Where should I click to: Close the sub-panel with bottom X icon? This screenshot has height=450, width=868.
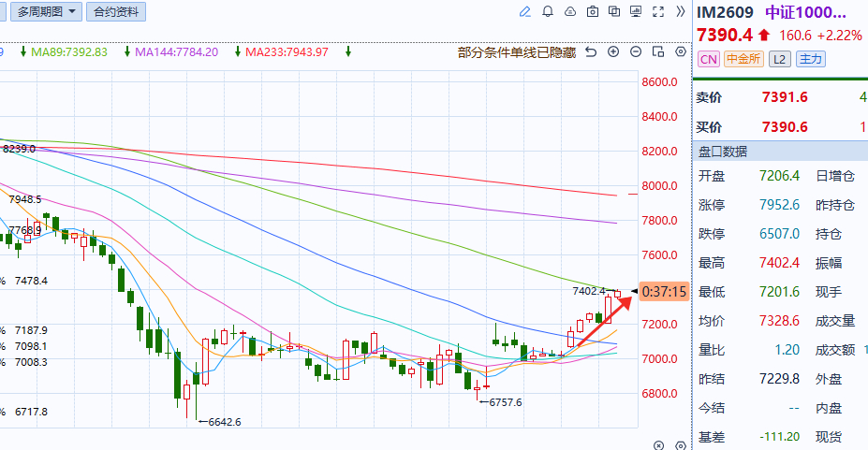pyautogui.click(x=658, y=445)
